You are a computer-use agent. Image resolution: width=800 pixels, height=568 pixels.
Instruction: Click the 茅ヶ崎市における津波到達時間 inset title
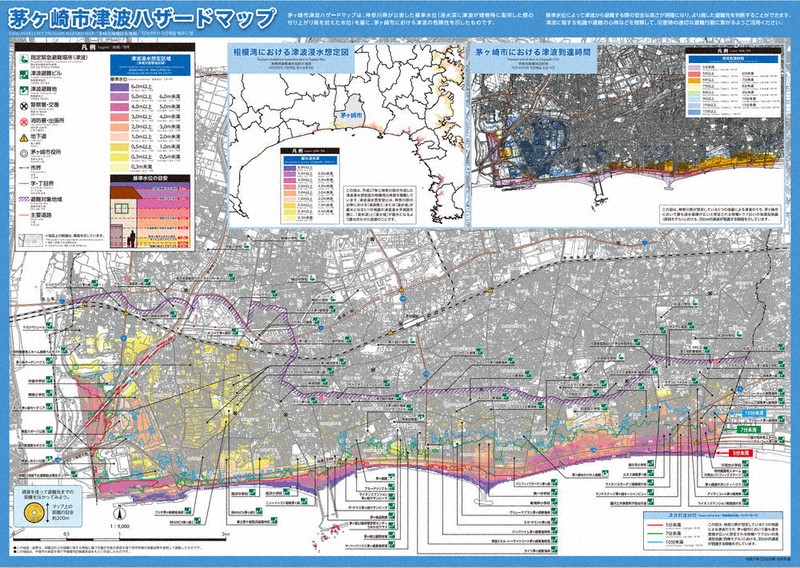(x=533, y=53)
